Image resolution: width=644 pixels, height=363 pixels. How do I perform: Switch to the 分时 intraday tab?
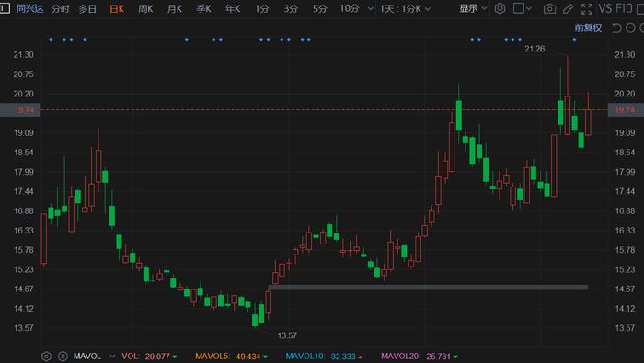pyautogui.click(x=61, y=8)
